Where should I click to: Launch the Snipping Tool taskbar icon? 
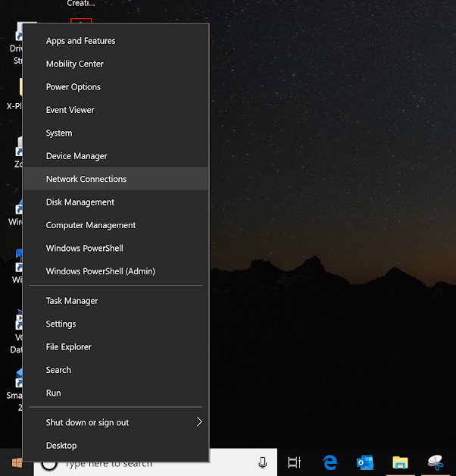tap(435, 462)
